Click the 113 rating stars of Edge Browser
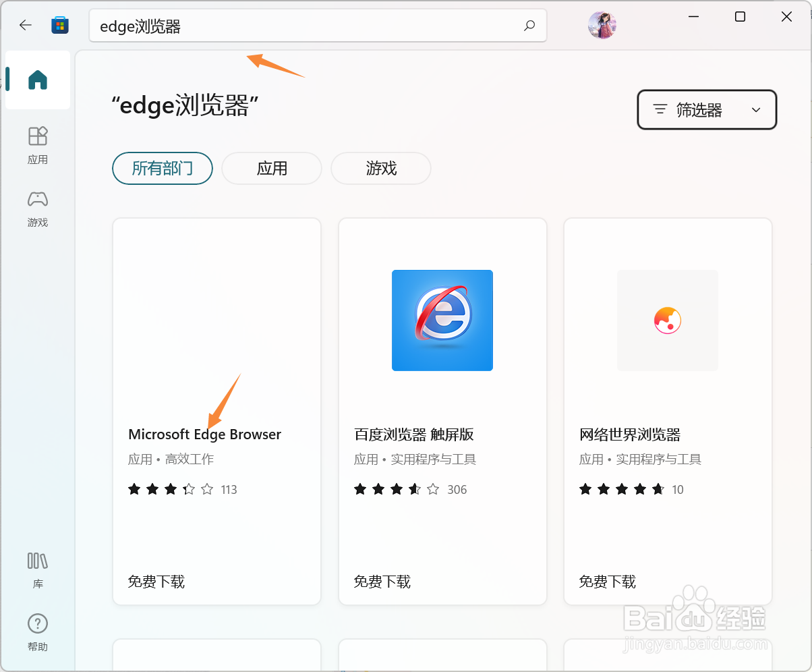 click(x=171, y=489)
